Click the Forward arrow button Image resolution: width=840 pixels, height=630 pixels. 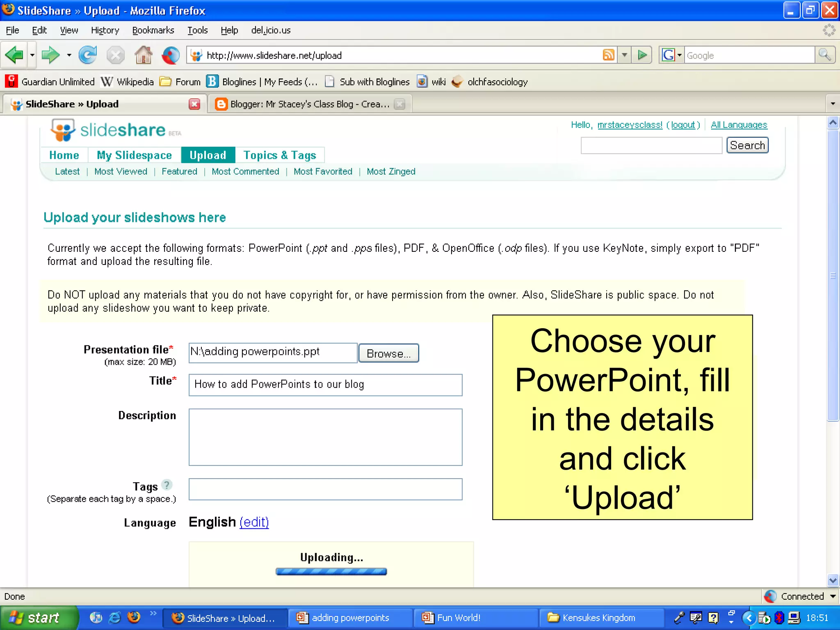(51, 55)
